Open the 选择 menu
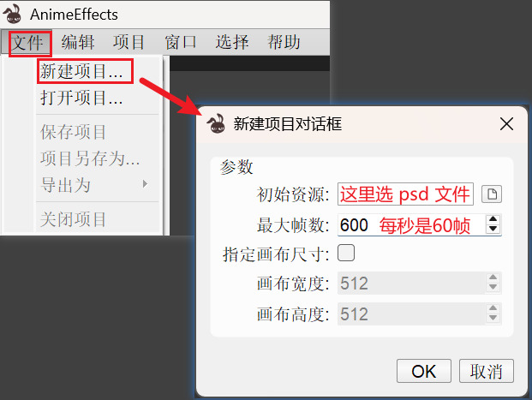532x400 pixels. (x=232, y=43)
